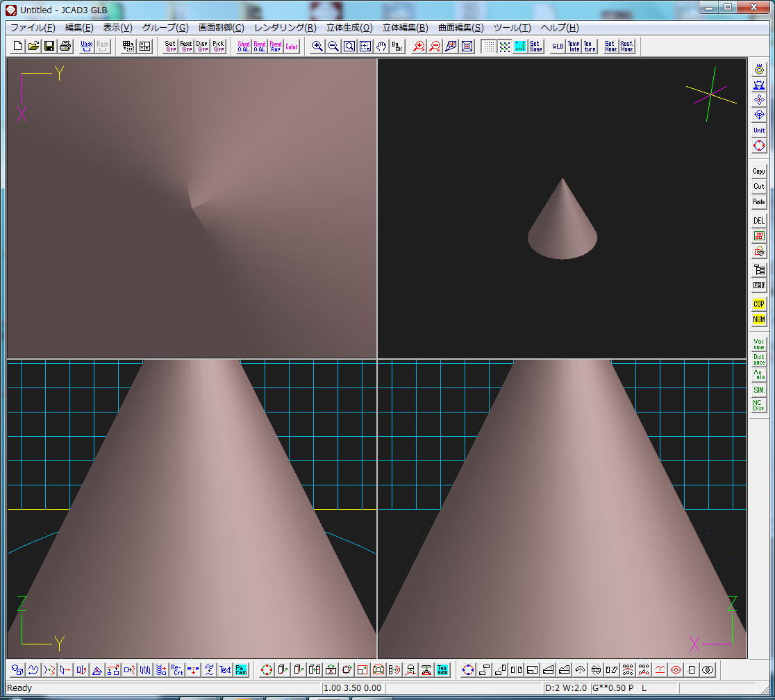Click the red eye icon in bottom toolbar
The width and height of the screenshot is (775, 700).
tap(676, 670)
